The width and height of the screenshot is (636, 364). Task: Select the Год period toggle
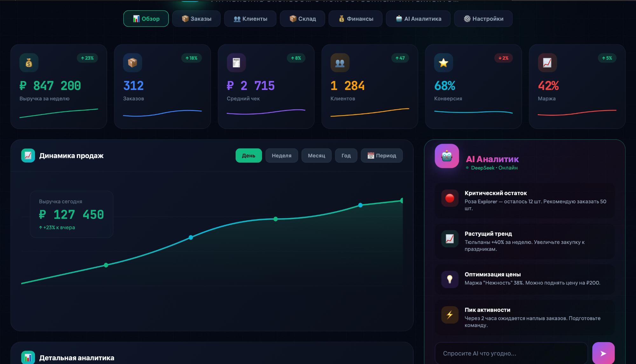coord(346,155)
